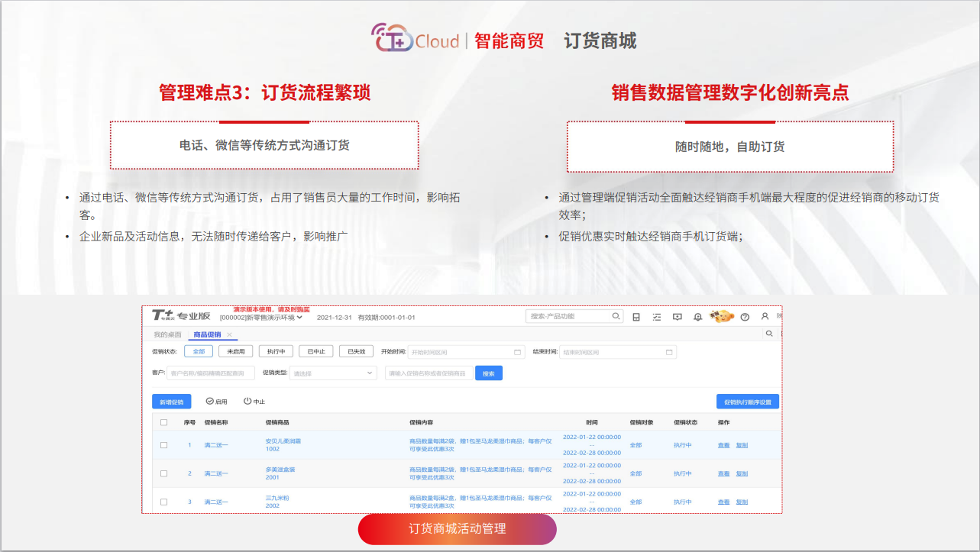Click product cell 多美滋盒装 2001
980x552 pixels.
[280, 473]
